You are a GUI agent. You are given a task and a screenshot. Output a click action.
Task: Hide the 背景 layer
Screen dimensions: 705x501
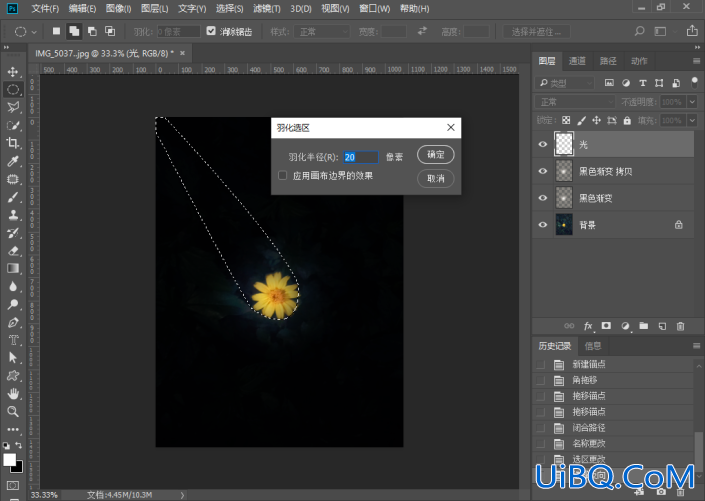pyautogui.click(x=543, y=225)
